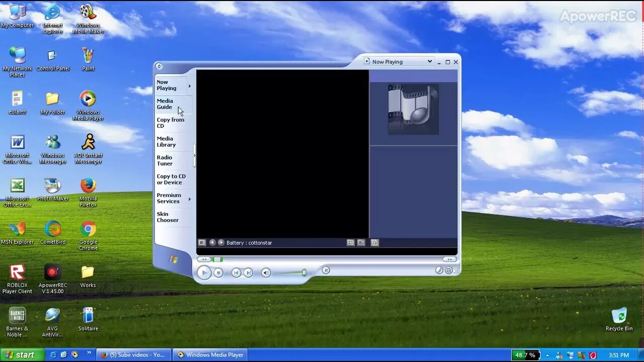Open Solitaire game icon
Image resolution: width=644 pixels, height=362 pixels.
coord(88,319)
